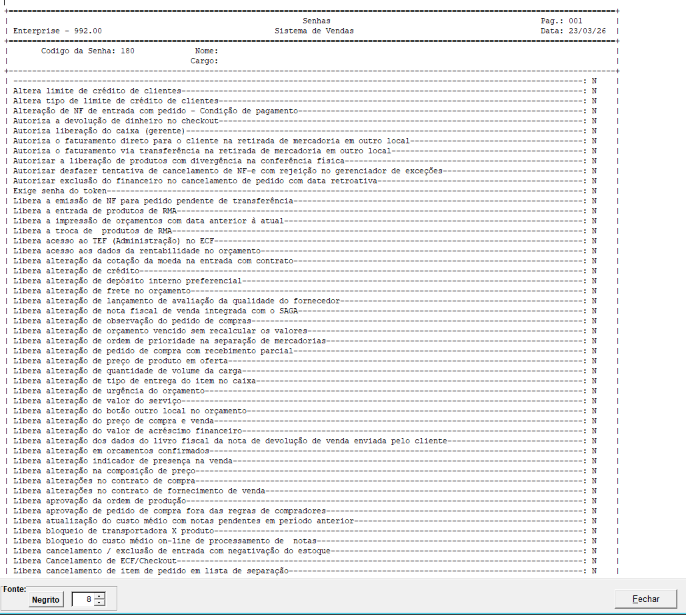Click the 'Codigo da Senha: 180' text
The image size is (686, 616).
[x=87, y=51]
